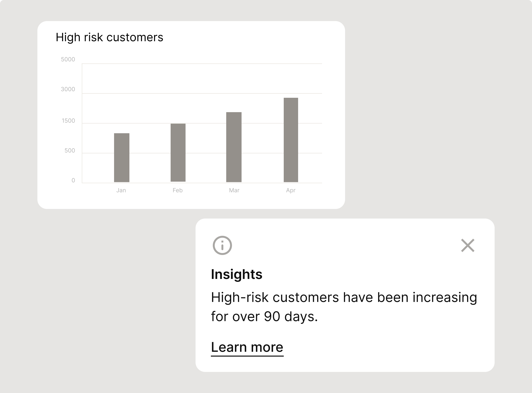Viewport: 532px width, 393px height.
Task: Click the 3000 y-axis label
Action: tap(68, 89)
